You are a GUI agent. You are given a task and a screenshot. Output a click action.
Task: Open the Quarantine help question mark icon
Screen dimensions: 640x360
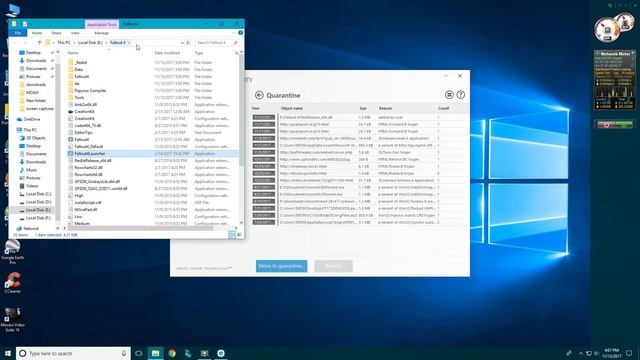(x=460, y=95)
